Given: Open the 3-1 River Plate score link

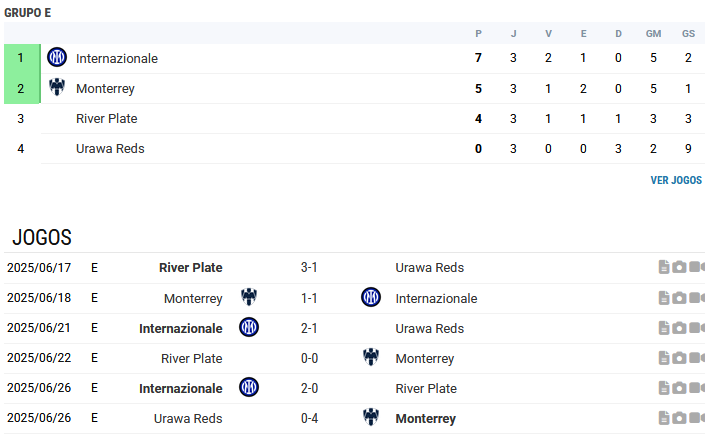Looking at the screenshot, I should [x=309, y=268].
